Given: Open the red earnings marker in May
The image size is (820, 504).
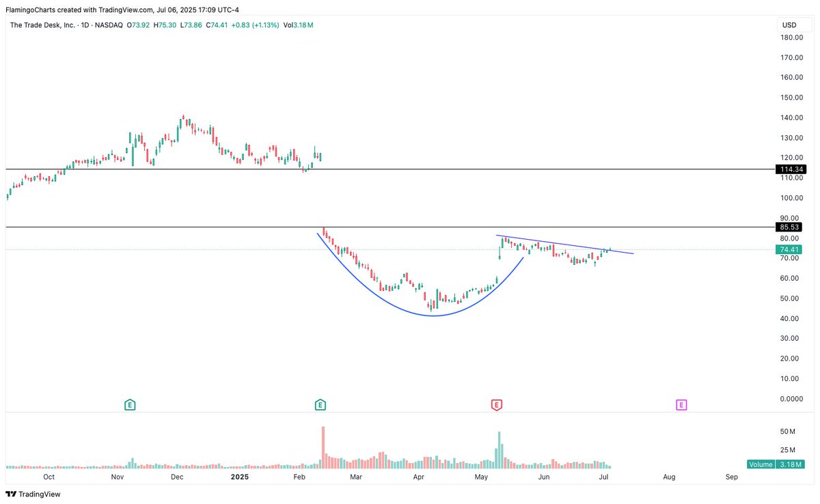Looking at the screenshot, I should tap(497, 405).
